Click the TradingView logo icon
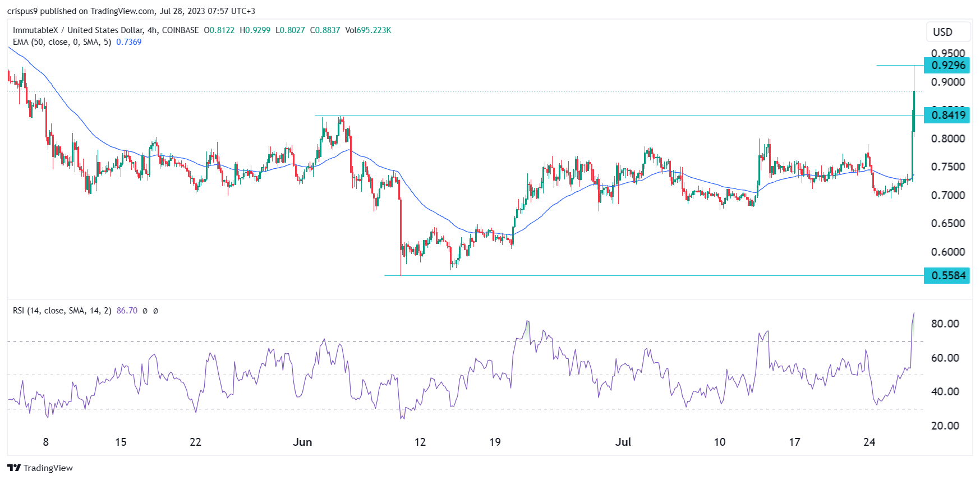Viewport: 980px width, 480px height. (14, 468)
